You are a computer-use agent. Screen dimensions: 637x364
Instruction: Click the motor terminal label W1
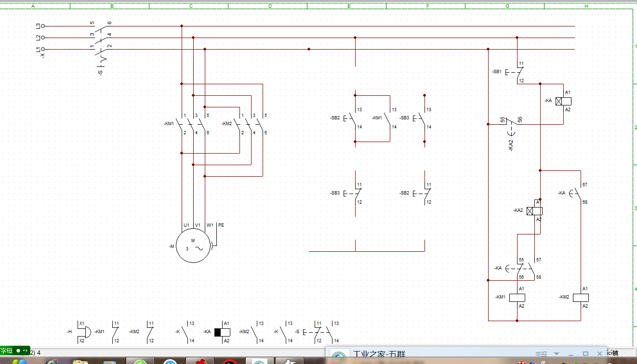[x=210, y=225]
